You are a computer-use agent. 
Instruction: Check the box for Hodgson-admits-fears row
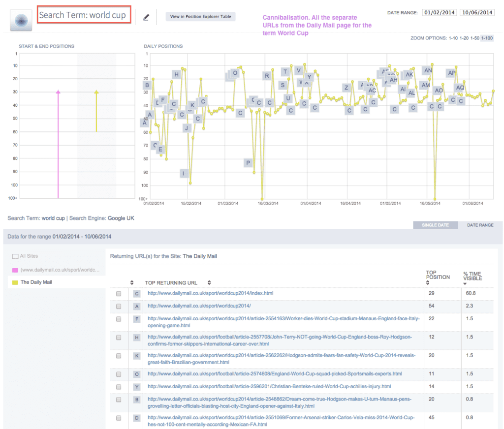119,356
